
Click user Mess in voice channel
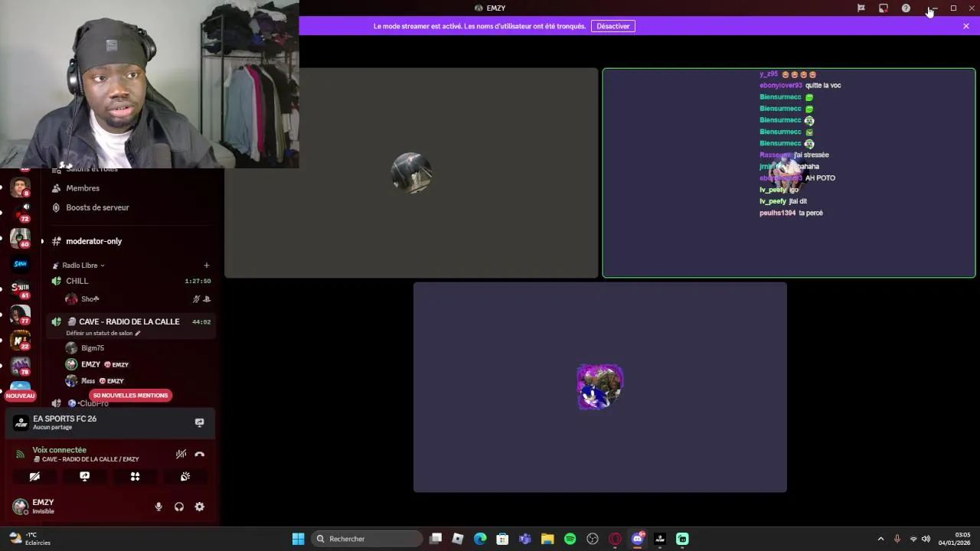[x=88, y=381]
